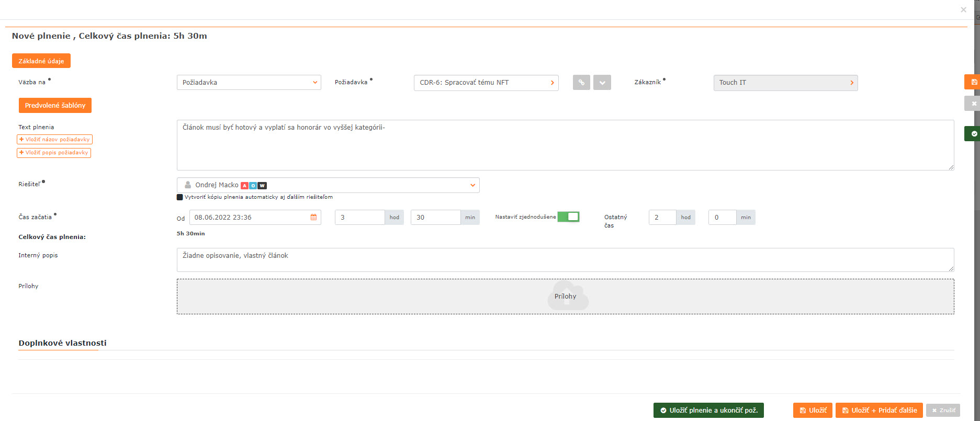Open the CDR-6 Požiadavka selector
The width and height of the screenshot is (980, 421).
click(486, 83)
